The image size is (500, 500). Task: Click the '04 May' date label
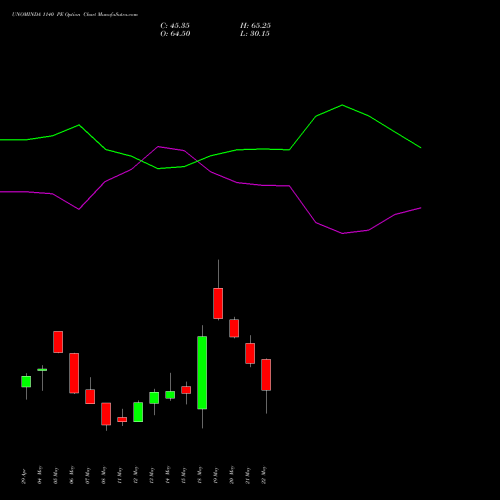(40, 475)
